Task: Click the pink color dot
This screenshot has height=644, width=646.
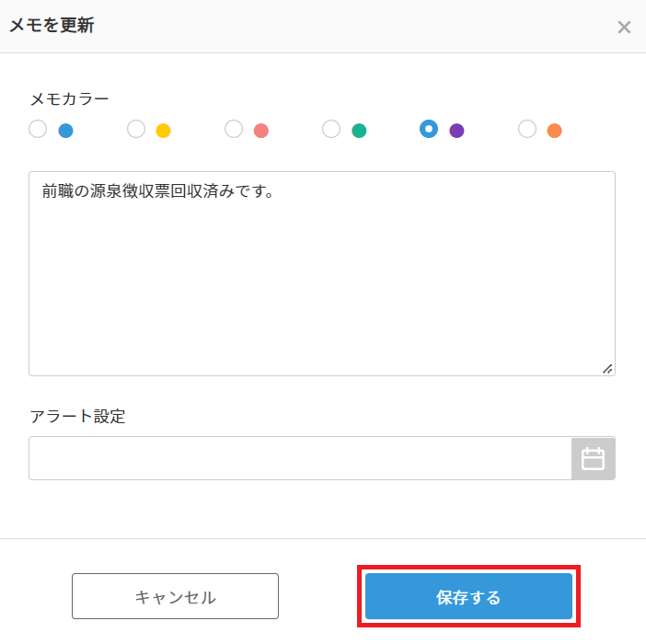Action: [x=261, y=131]
